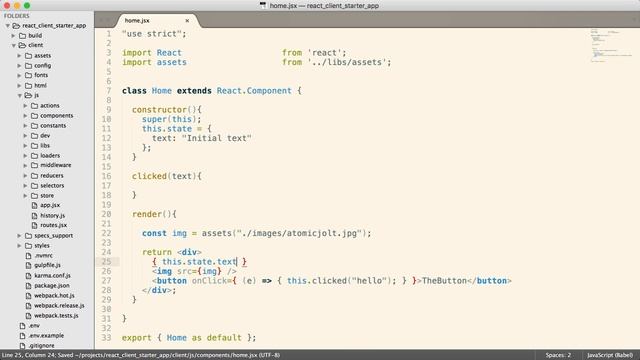Click the webpack.hot.js file icon
This screenshot has height=360, width=640.
[x=28, y=296]
